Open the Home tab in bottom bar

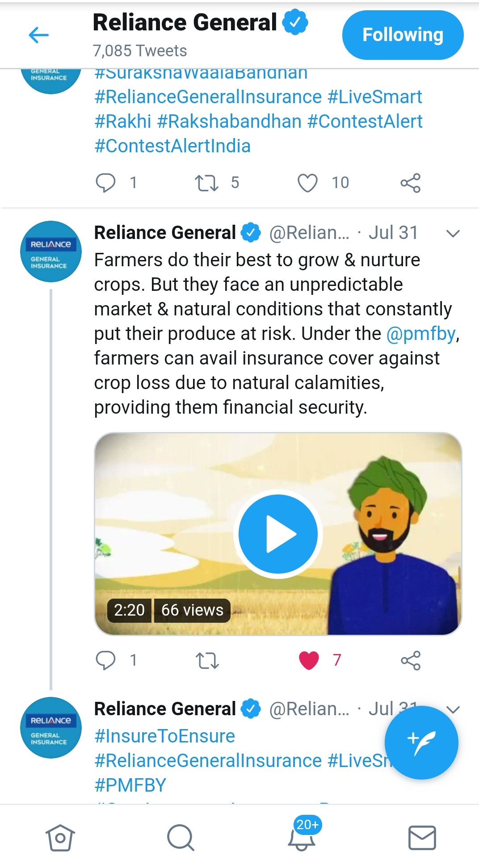[x=60, y=837]
